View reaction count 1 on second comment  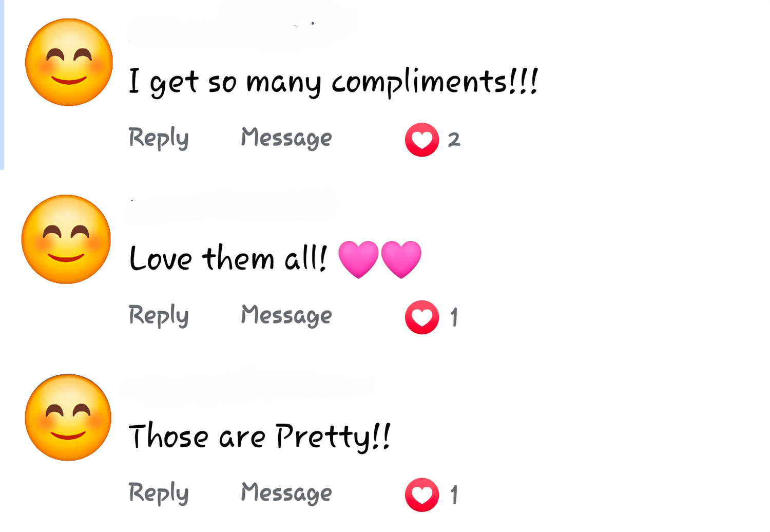coord(454,317)
